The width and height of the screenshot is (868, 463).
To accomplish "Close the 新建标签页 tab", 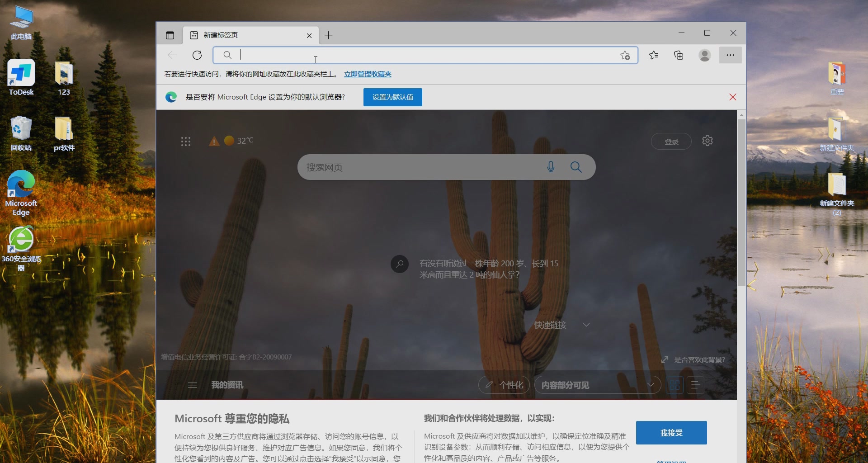I will pyautogui.click(x=309, y=35).
